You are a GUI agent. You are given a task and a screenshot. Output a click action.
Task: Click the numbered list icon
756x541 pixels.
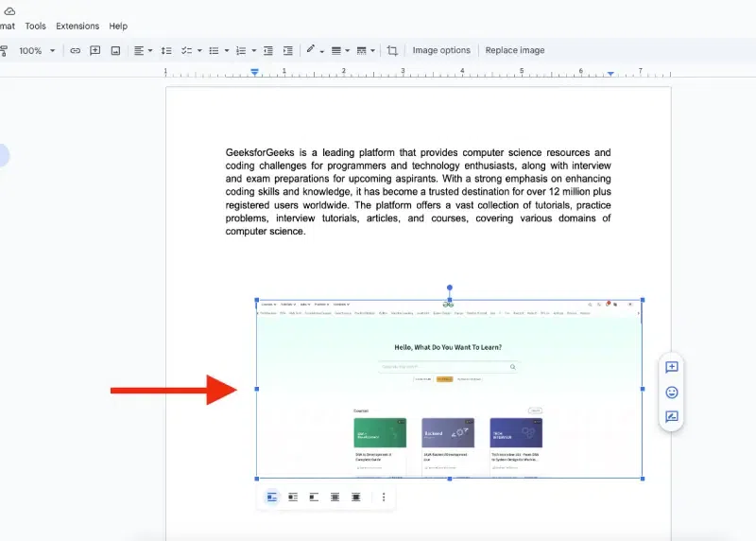click(241, 51)
